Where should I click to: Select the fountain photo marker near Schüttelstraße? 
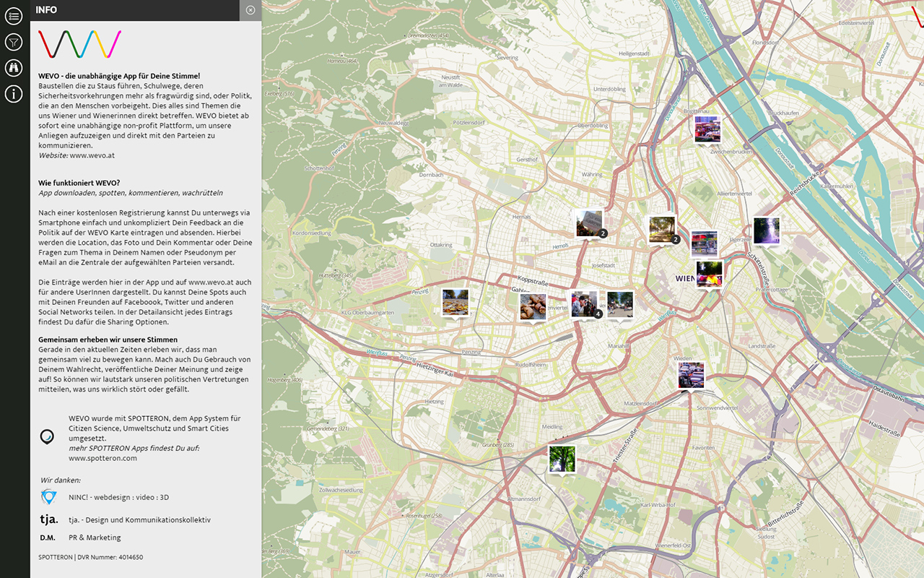coord(766,230)
